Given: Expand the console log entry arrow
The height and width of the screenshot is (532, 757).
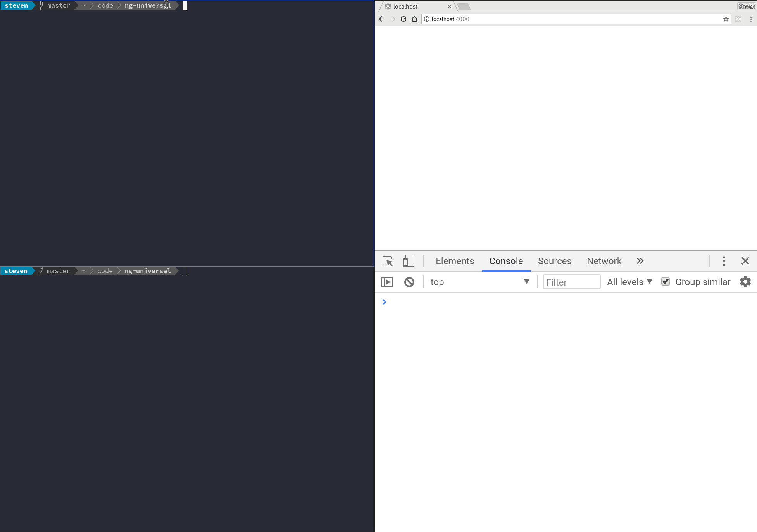Looking at the screenshot, I should 384,301.
